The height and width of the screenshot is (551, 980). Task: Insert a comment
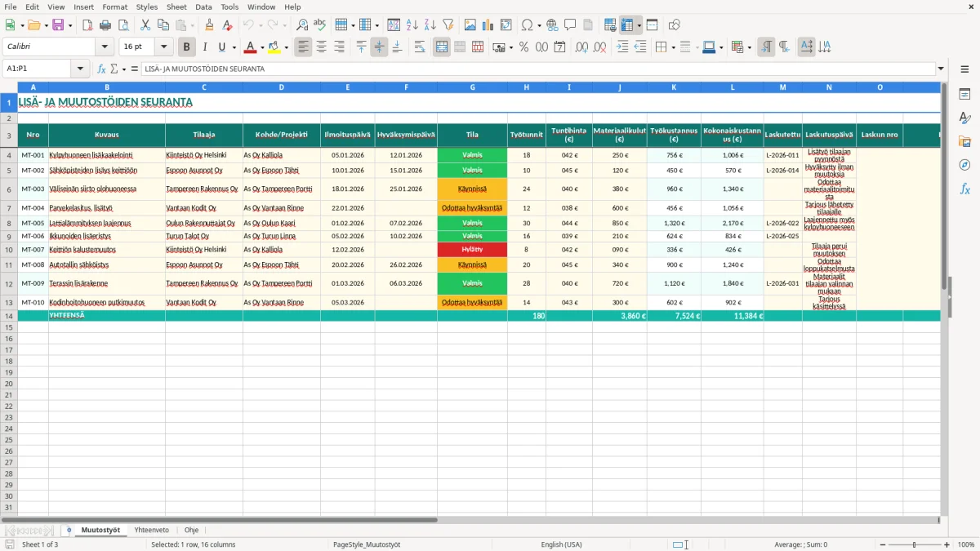(x=570, y=25)
